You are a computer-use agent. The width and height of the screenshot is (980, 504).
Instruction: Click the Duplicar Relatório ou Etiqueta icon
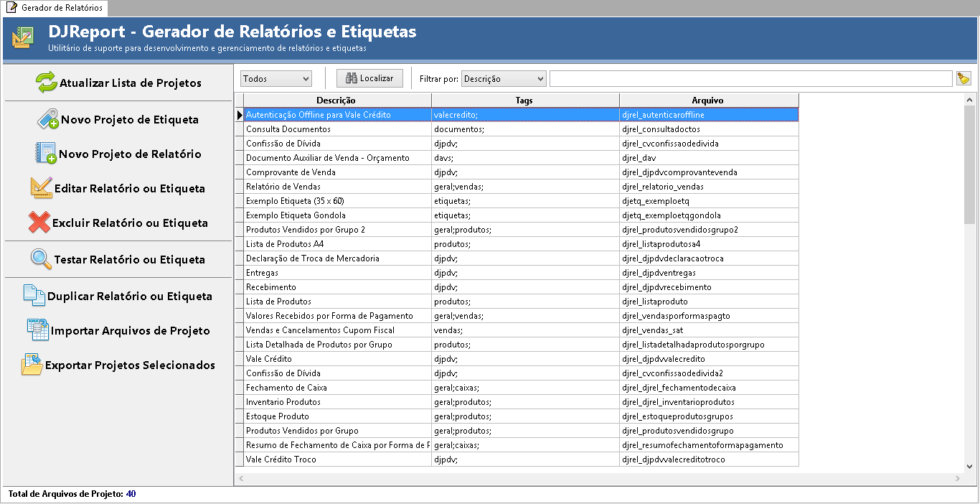click(34, 296)
